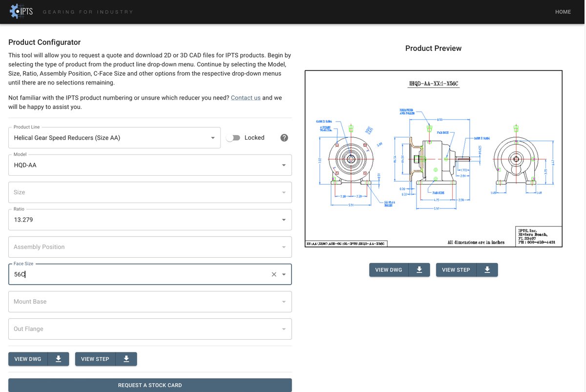
Task: Select HOME in the top navigation bar
Action: 563,11
